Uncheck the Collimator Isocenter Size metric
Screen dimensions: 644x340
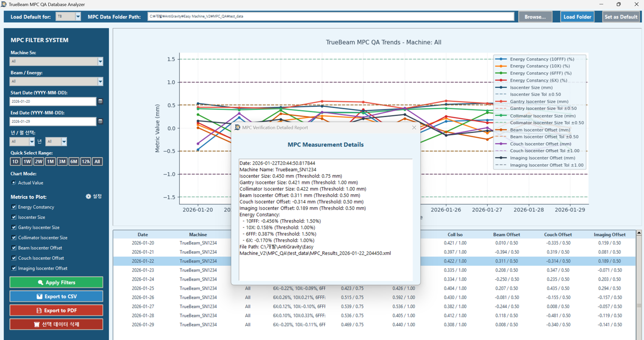coord(14,238)
